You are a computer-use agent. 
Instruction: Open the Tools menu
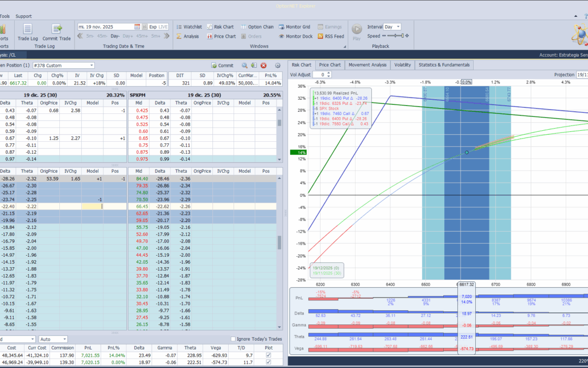click(5, 16)
